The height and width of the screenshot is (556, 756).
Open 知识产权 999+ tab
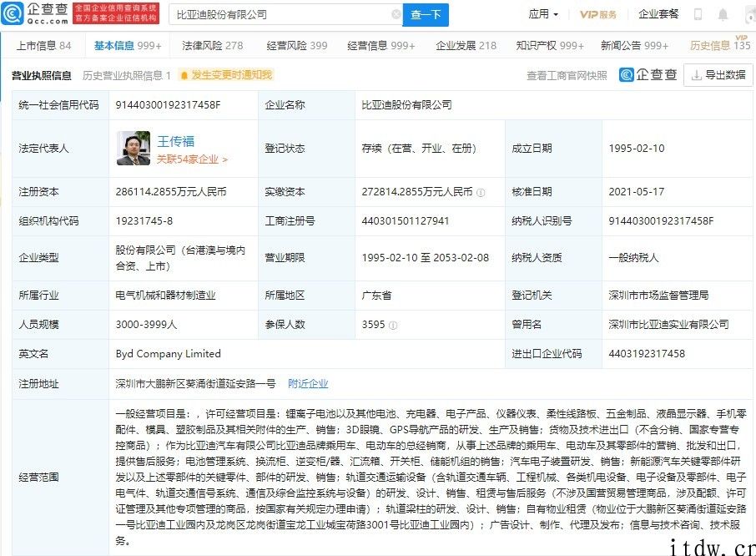pyautogui.click(x=550, y=46)
